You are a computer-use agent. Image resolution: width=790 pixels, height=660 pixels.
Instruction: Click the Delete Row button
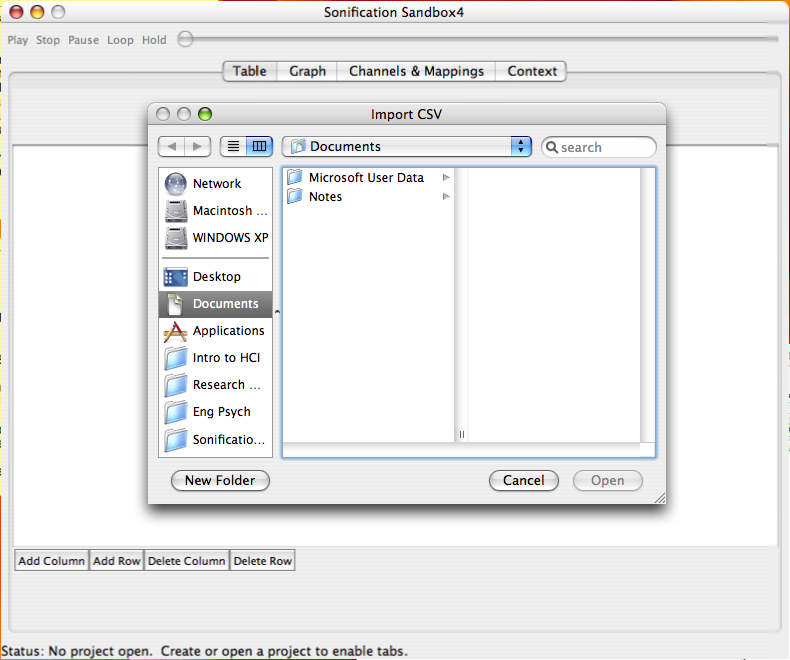(x=262, y=561)
